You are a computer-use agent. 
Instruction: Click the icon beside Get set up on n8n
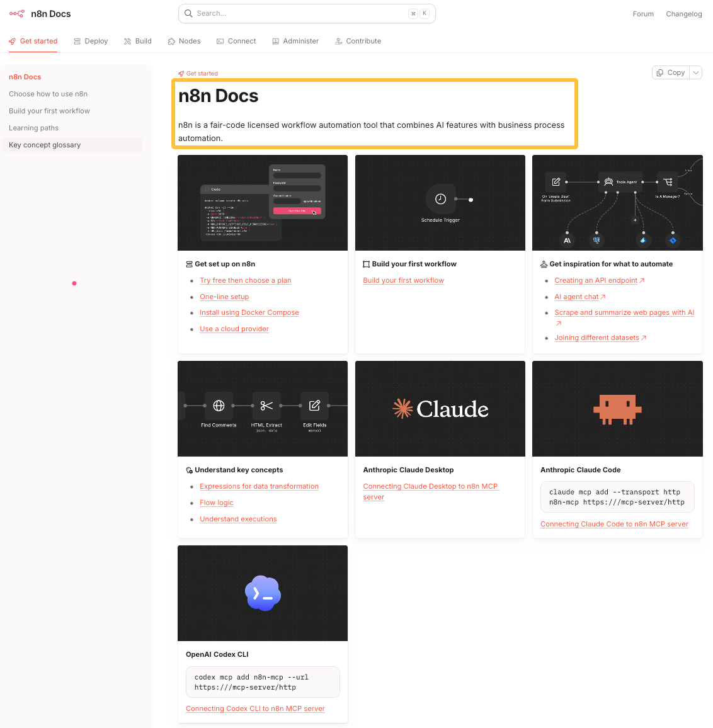coord(189,264)
